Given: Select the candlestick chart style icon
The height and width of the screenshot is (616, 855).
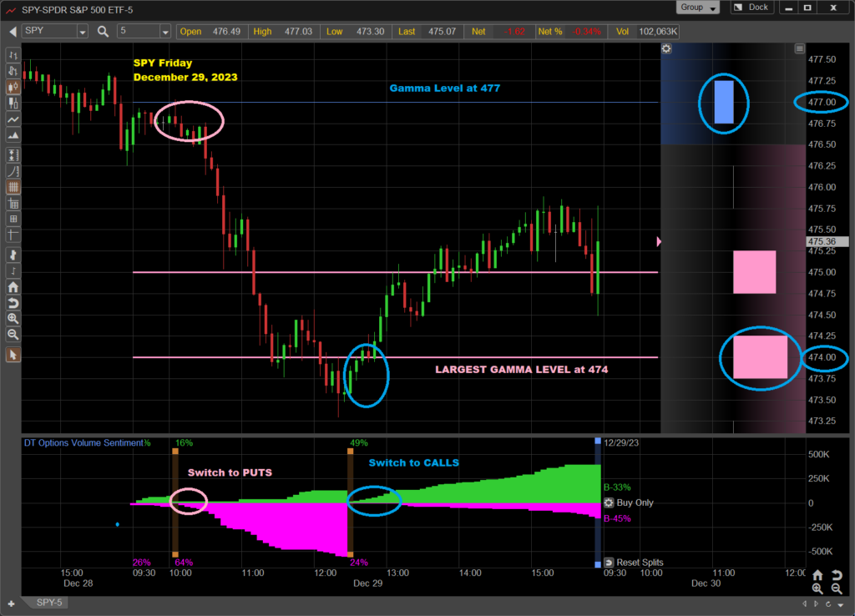Looking at the screenshot, I should 13,86.
